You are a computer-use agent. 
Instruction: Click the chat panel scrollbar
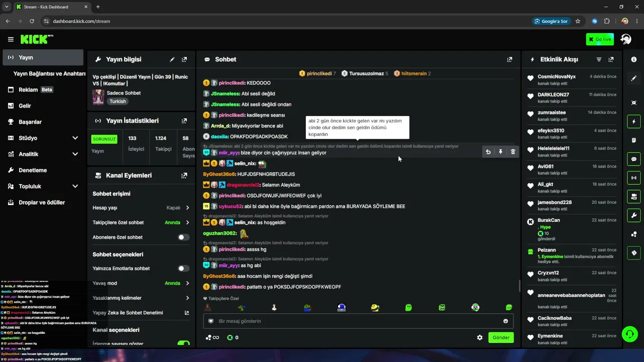tap(520, 286)
